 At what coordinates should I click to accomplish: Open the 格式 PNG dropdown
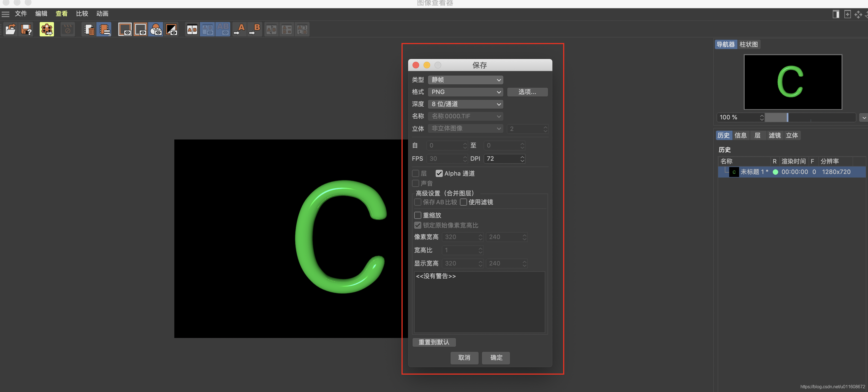coord(465,92)
